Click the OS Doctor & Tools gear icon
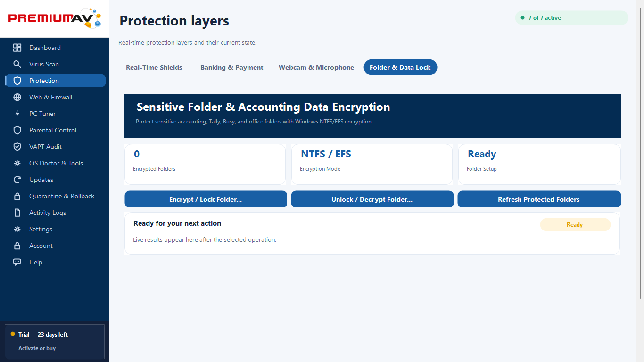644x362 pixels. [x=17, y=163]
